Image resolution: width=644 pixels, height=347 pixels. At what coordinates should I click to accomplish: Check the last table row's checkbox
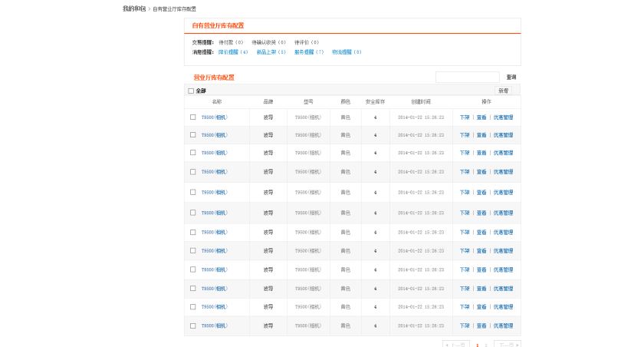pos(192,326)
